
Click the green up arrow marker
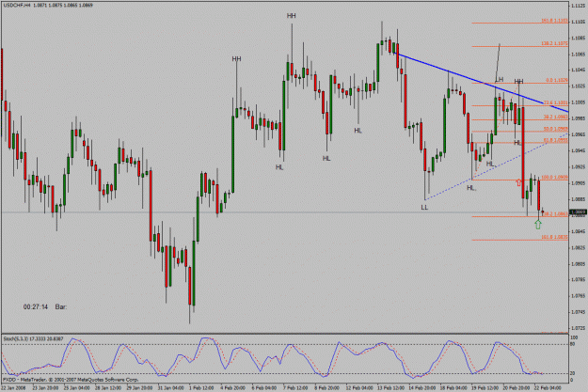point(538,225)
